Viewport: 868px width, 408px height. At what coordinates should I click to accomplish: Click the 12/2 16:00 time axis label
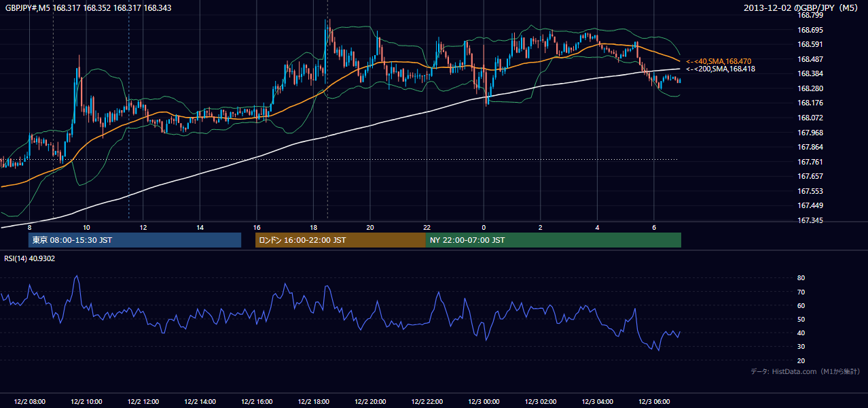256,402
